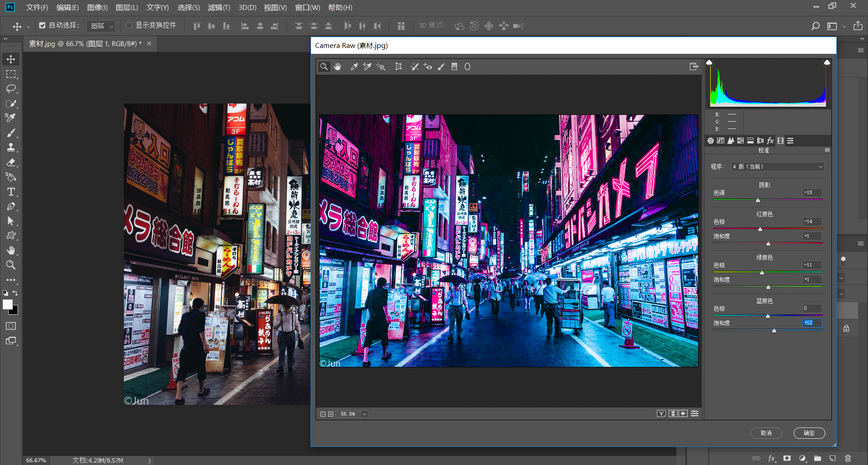Select the Pen tool
Viewport: 868px width, 465px height.
[x=11, y=207]
